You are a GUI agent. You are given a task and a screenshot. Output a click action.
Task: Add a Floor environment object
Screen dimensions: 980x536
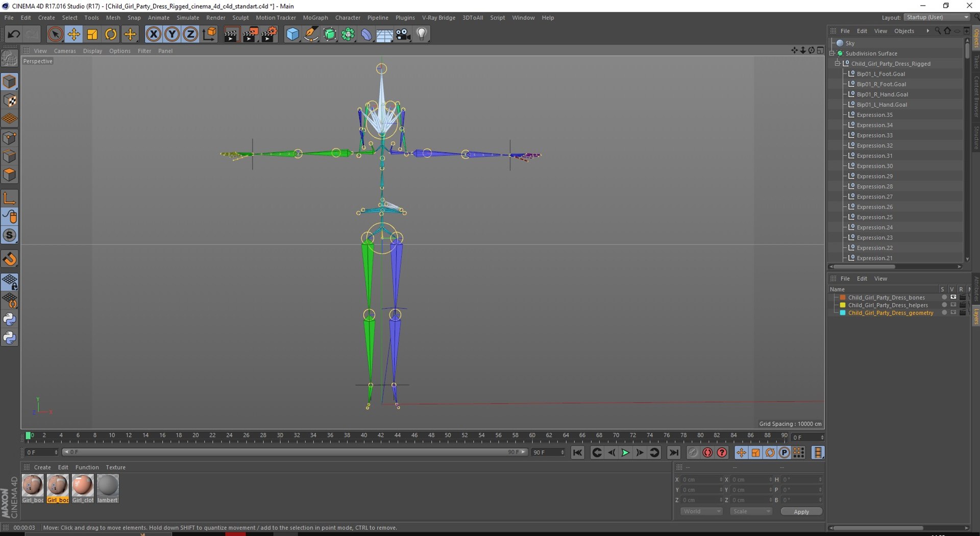(x=385, y=34)
